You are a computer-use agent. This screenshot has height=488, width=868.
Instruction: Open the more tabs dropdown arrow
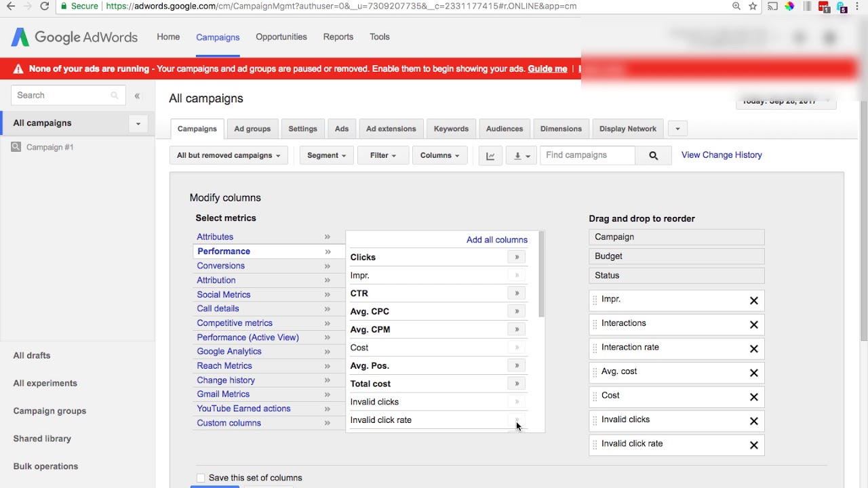(x=677, y=129)
